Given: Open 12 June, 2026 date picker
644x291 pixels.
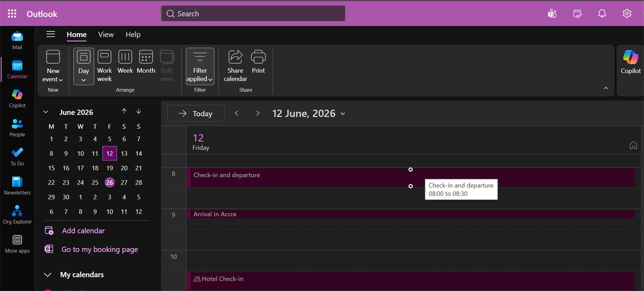Looking at the screenshot, I should pos(309,114).
